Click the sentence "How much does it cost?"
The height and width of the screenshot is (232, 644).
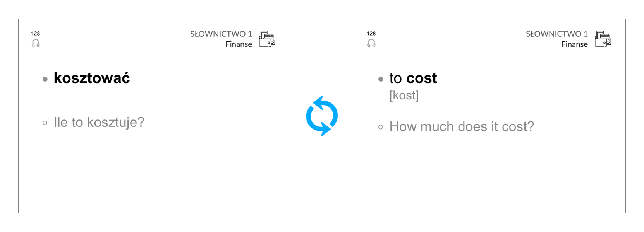click(x=462, y=126)
